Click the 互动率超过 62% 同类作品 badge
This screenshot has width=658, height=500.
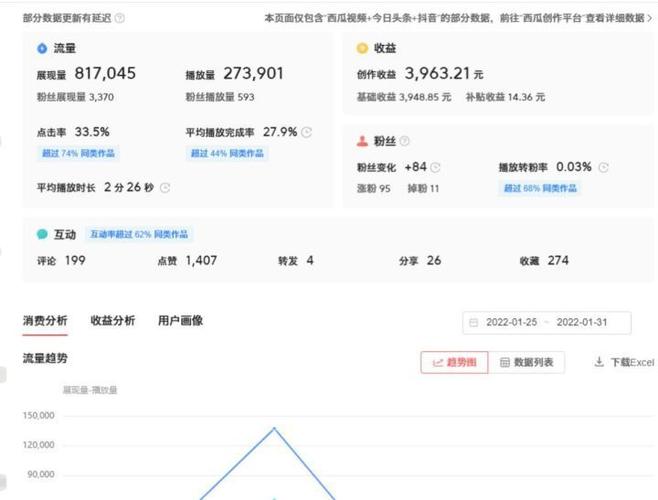(139, 234)
